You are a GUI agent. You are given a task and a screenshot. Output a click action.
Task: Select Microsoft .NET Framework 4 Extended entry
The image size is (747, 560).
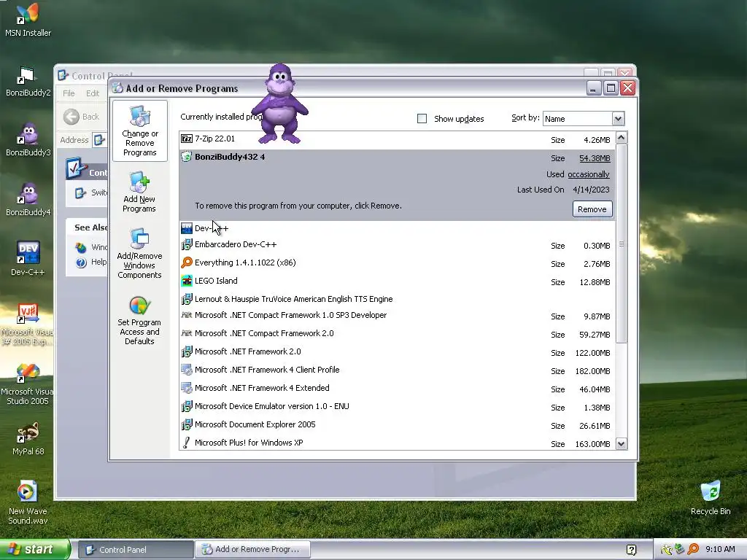(x=398, y=389)
